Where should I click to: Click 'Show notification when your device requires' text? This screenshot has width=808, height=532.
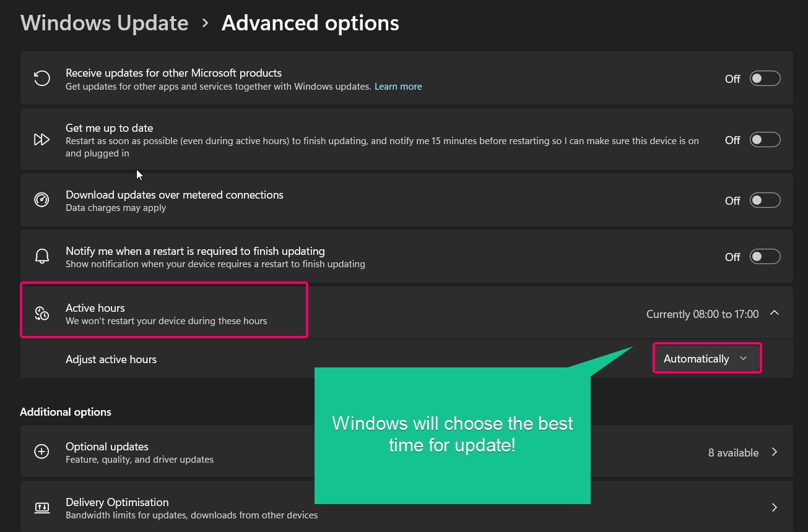pyautogui.click(x=215, y=264)
